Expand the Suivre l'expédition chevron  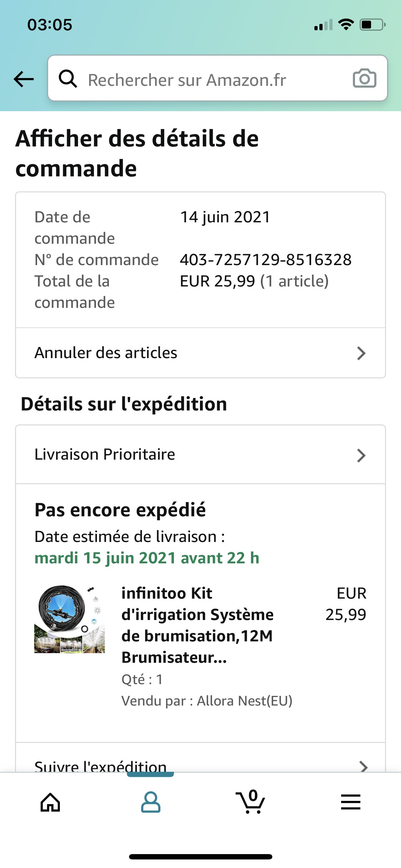[x=363, y=766]
